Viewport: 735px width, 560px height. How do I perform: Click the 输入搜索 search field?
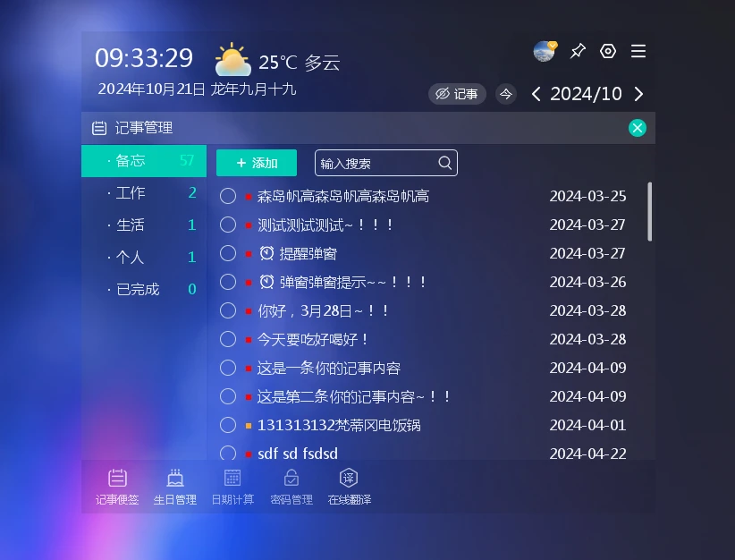[x=377, y=163]
